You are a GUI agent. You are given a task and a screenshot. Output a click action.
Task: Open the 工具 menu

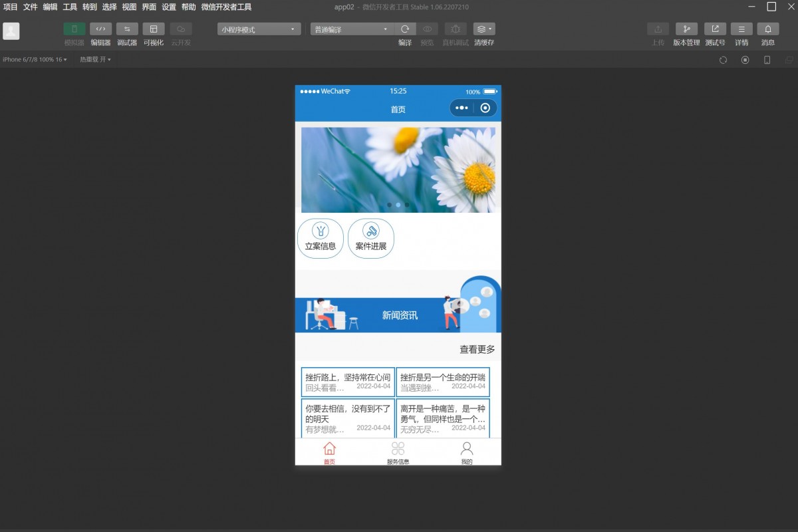click(70, 7)
